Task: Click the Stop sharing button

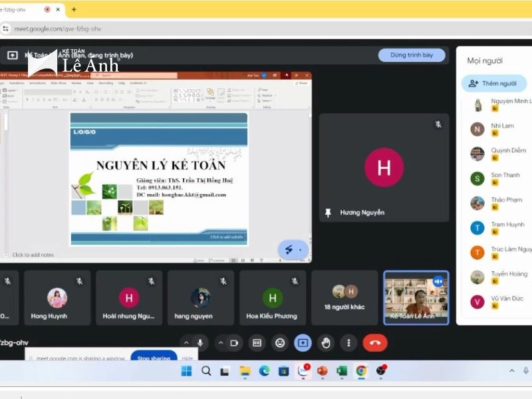Action: pos(154,358)
